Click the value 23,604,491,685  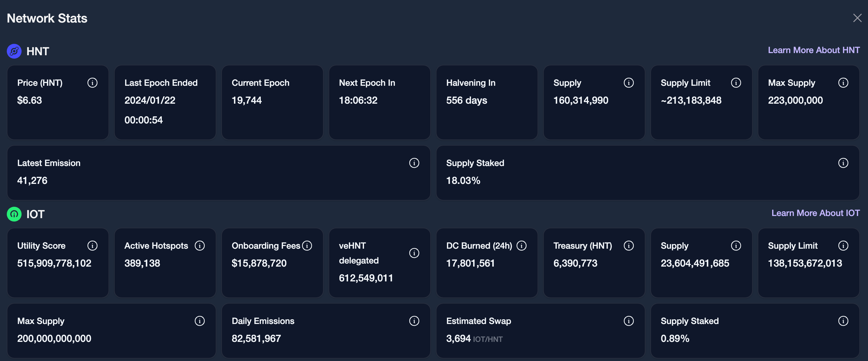695,263
